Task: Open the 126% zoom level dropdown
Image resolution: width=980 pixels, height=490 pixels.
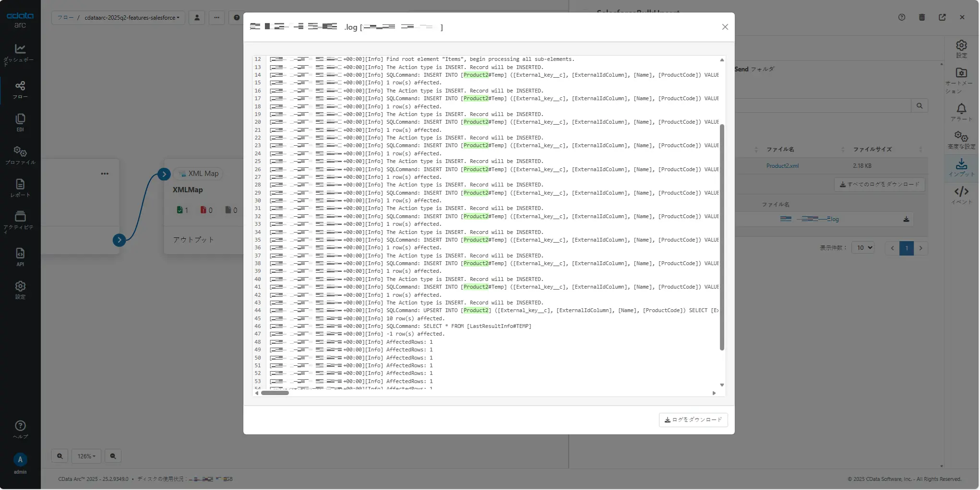Action: [86, 456]
